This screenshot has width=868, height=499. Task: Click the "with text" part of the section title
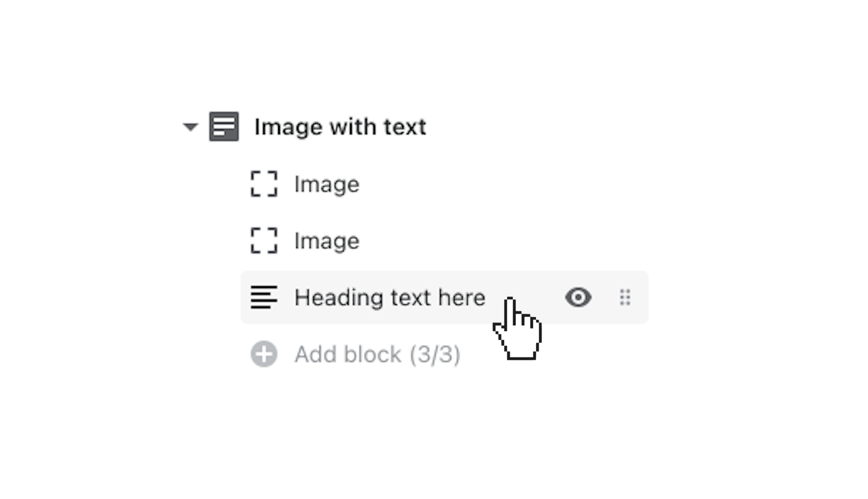(378, 127)
